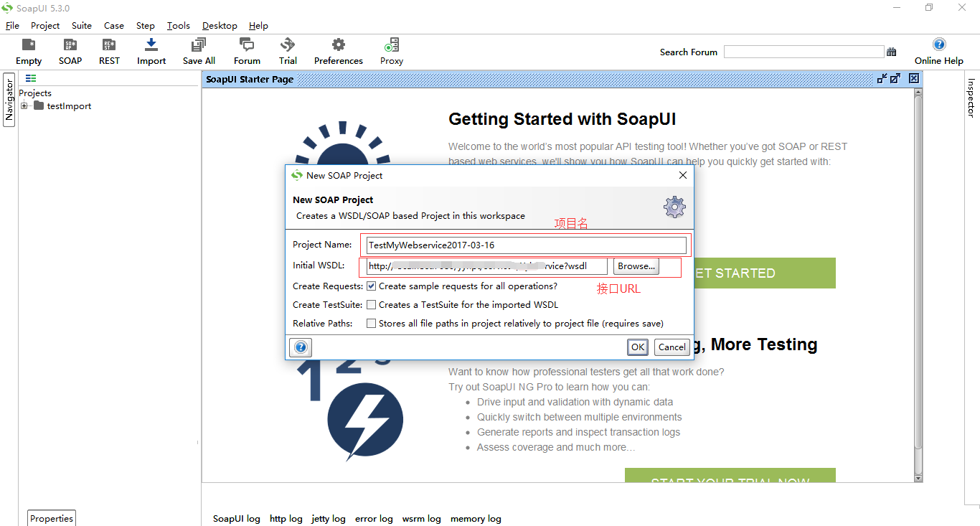Enable creating a TestSuite for the imported WSDL
Viewport: 980px width, 526px height.
[x=371, y=304]
